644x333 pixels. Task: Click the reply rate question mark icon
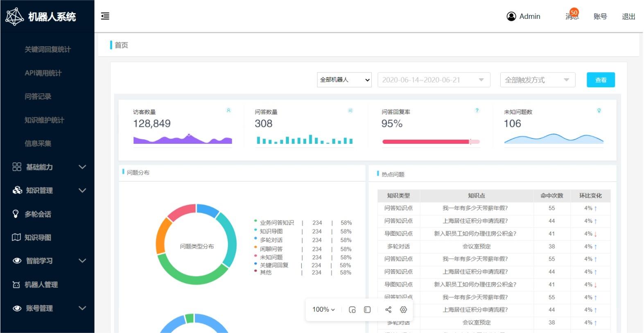tap(477, 110)
